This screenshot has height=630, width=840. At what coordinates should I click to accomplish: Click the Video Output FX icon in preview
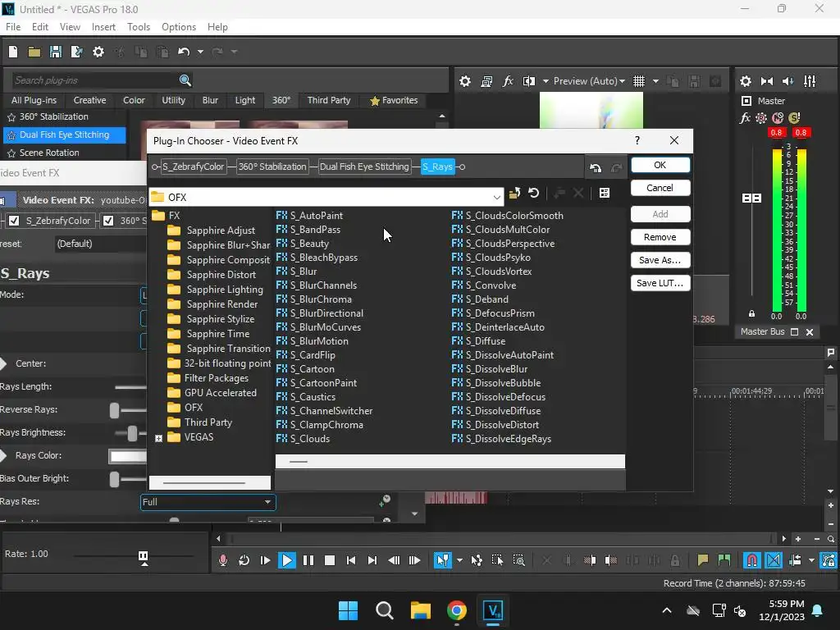[508, 81]
